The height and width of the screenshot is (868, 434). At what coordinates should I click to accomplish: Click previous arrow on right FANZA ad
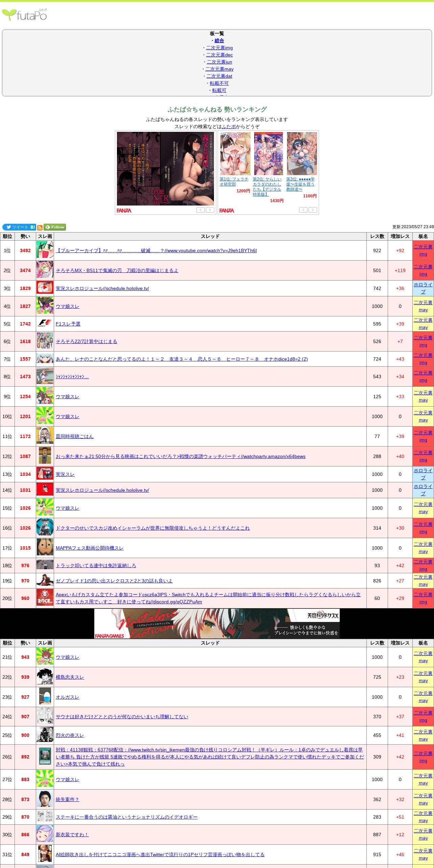[303, 210]
